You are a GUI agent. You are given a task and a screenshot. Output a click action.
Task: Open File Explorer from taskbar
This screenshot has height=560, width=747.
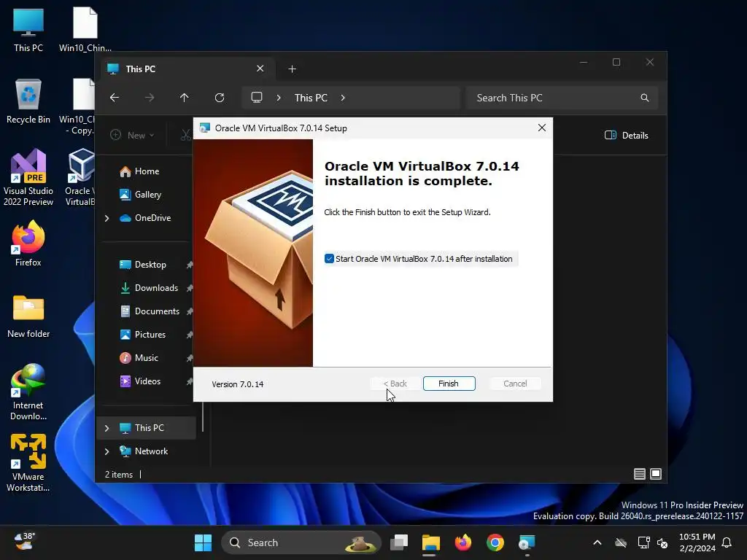[430, 542]
